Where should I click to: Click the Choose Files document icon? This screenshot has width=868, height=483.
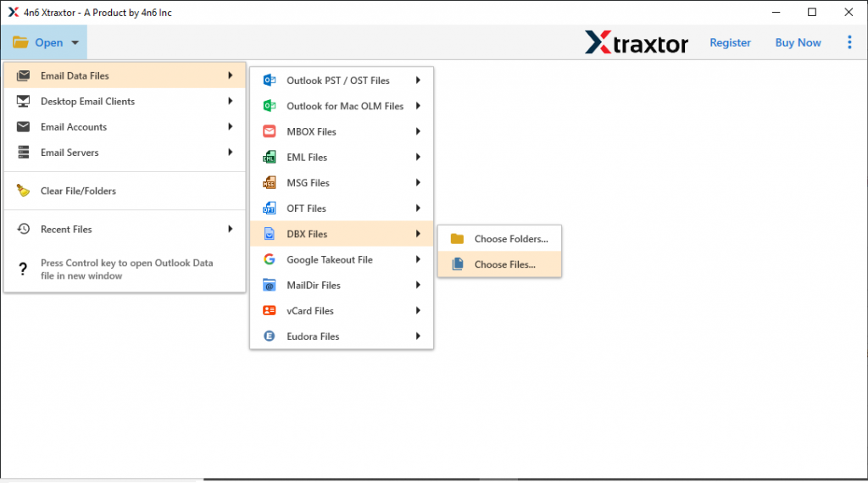(x=457, y=264)
